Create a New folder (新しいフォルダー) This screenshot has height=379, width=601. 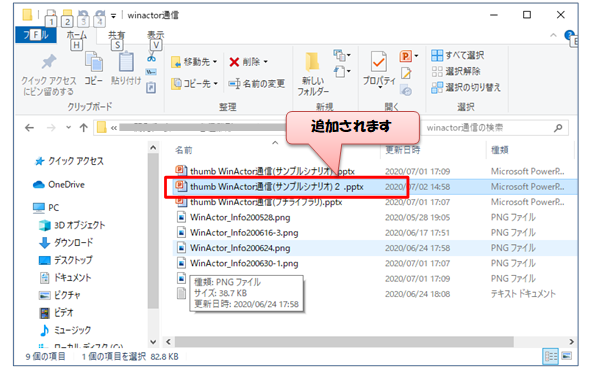[x=313, y=74]
